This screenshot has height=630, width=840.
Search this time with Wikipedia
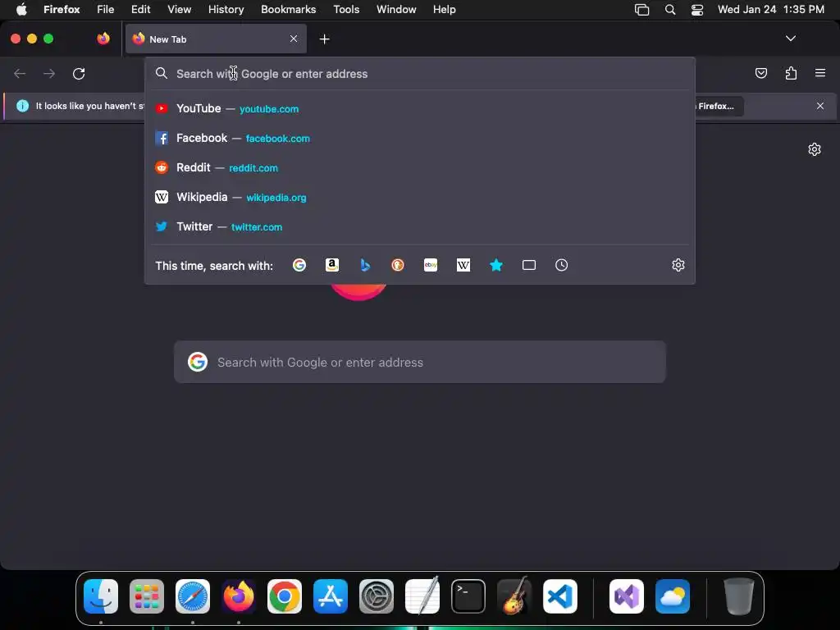coord(463,265)
